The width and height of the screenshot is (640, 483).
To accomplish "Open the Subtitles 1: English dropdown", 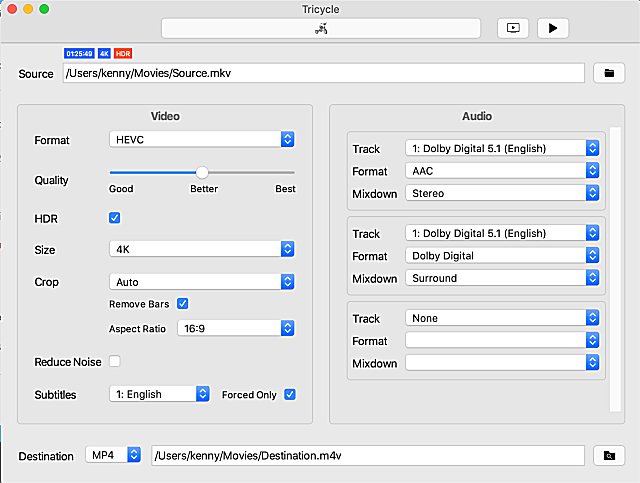I will coord(159,394).
